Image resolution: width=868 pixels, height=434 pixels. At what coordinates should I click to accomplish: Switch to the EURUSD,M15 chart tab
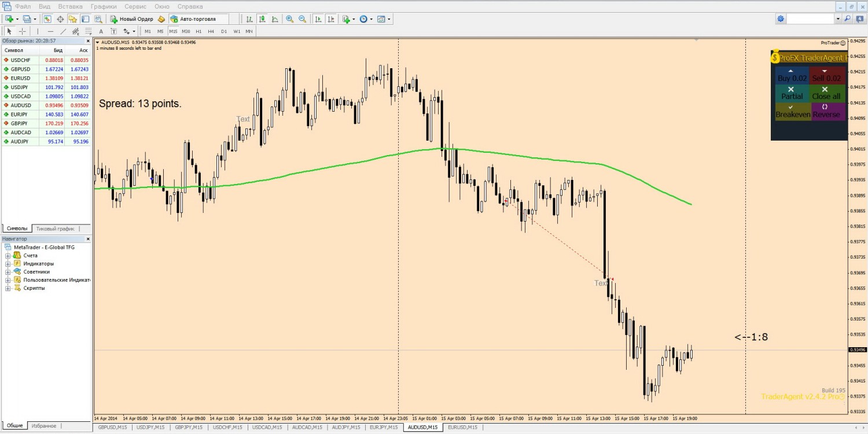(x=462, y=427)
